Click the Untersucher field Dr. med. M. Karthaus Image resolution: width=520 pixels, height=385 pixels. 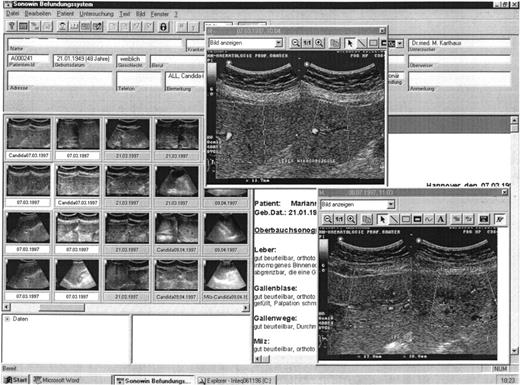[460, 43]
